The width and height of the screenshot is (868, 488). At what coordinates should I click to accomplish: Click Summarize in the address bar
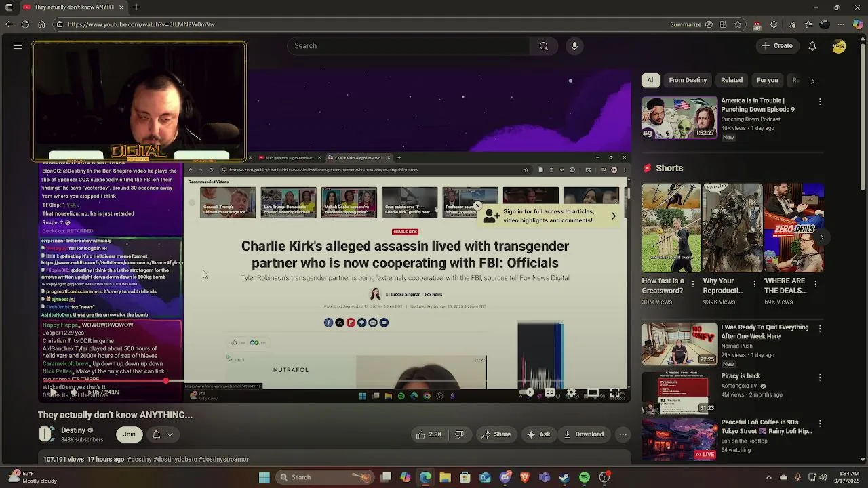tap(686, 24)
